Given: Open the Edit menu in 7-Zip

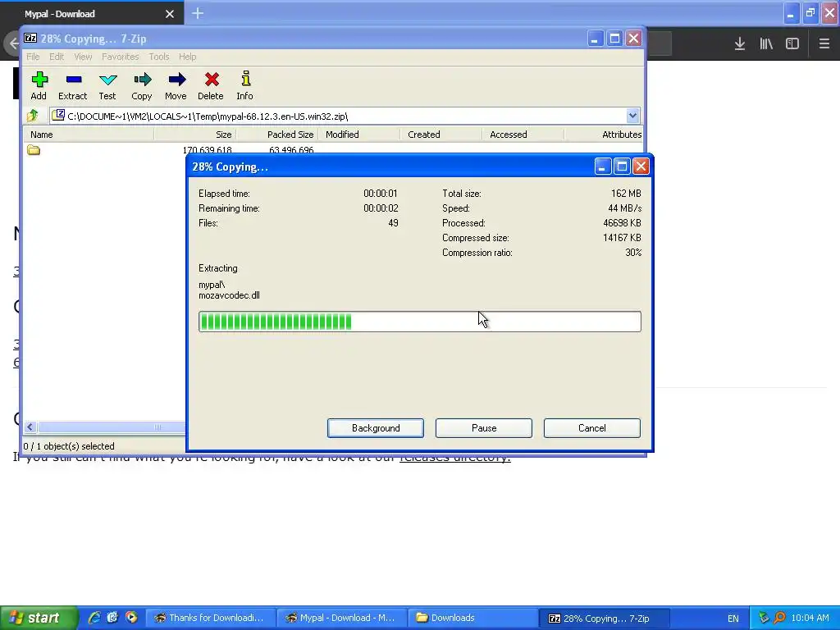Looking at the screenshot, I should 57,57.
